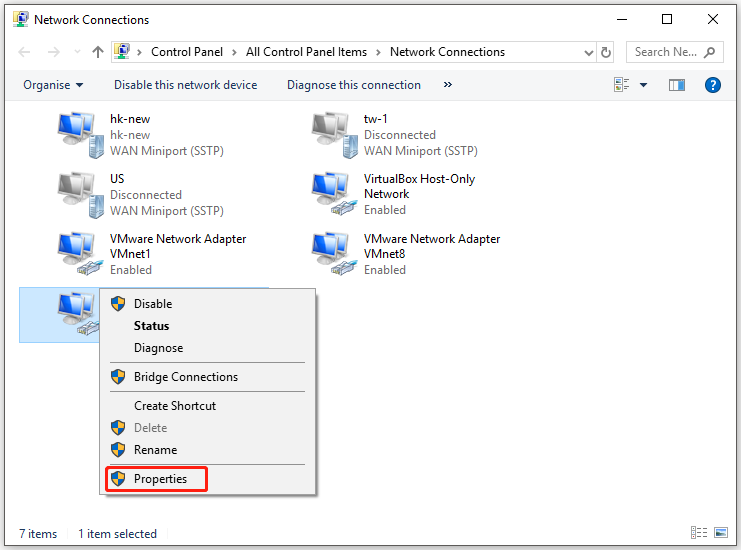Click the VMware Network Adapter VMnet8 label

431,246
